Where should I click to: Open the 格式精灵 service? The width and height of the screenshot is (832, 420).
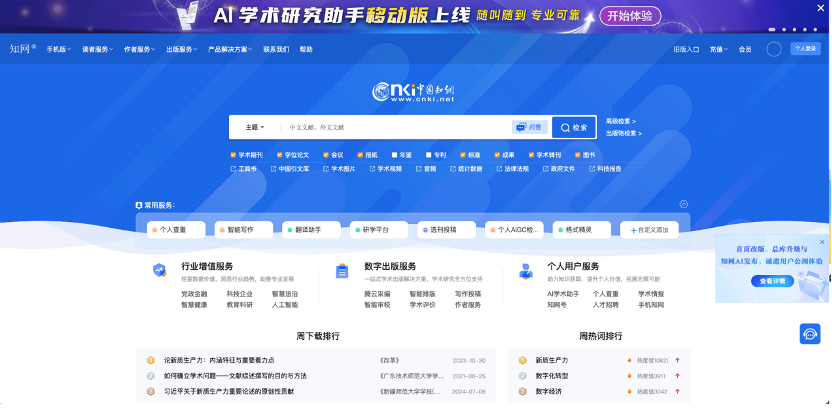point(582,230)
